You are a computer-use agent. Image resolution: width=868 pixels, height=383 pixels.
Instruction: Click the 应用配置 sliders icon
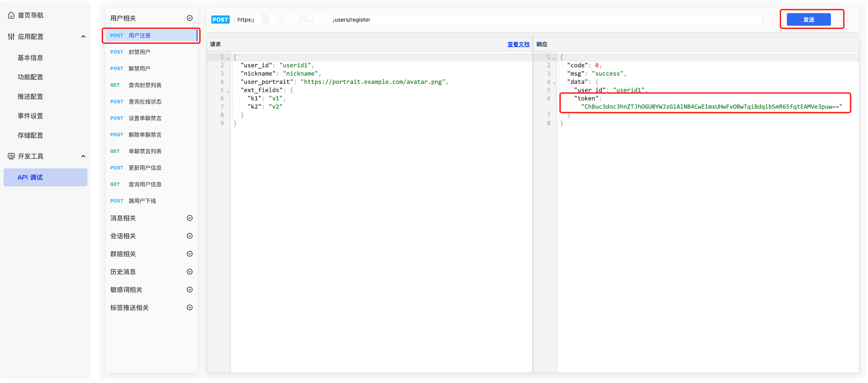[x=11, y=36]
